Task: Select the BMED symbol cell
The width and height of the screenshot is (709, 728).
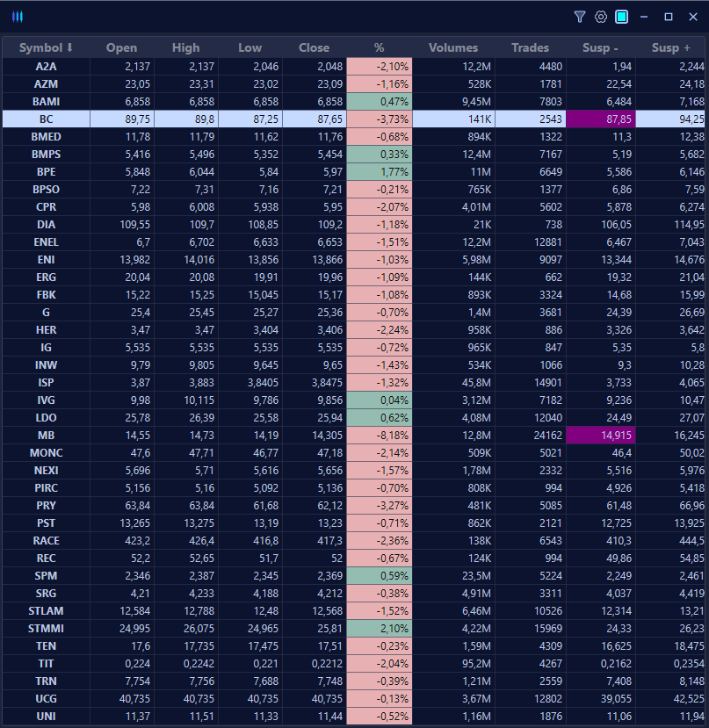Action: pos(46,137)
